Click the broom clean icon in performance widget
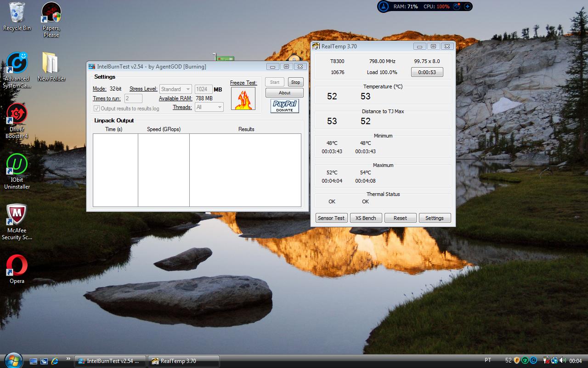 384,6
